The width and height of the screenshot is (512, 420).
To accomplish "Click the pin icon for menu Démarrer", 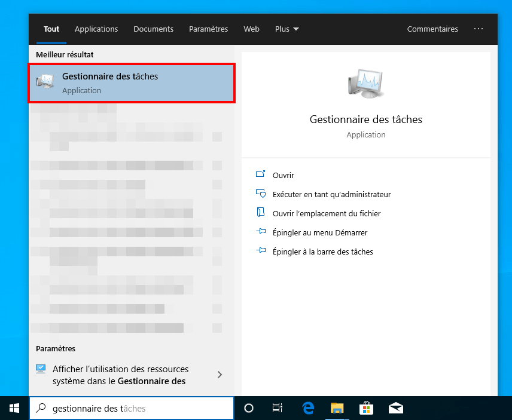I will pyautogui.click(x=261, y=231).
